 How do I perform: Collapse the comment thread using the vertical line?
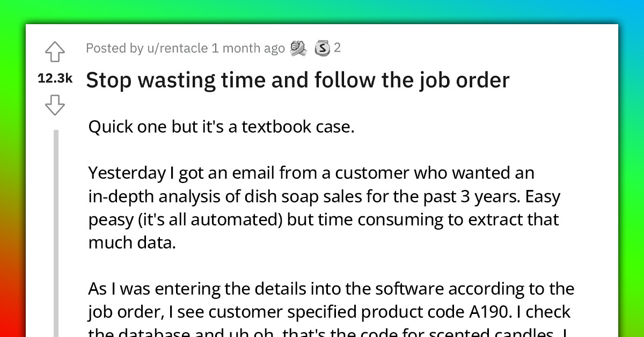pos(56,225)
